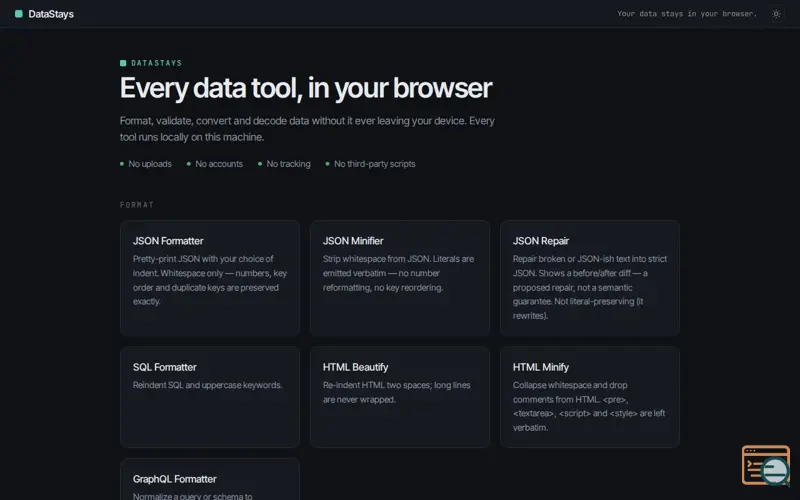Open the GraphQL Formatter tool card

[x=210, y=480]
